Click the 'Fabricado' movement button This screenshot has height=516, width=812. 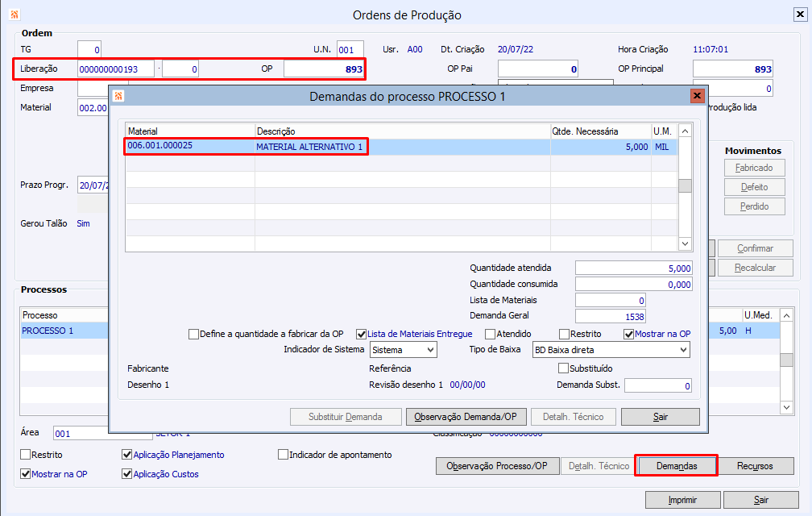pyautogui.click(x=754, y=168)
